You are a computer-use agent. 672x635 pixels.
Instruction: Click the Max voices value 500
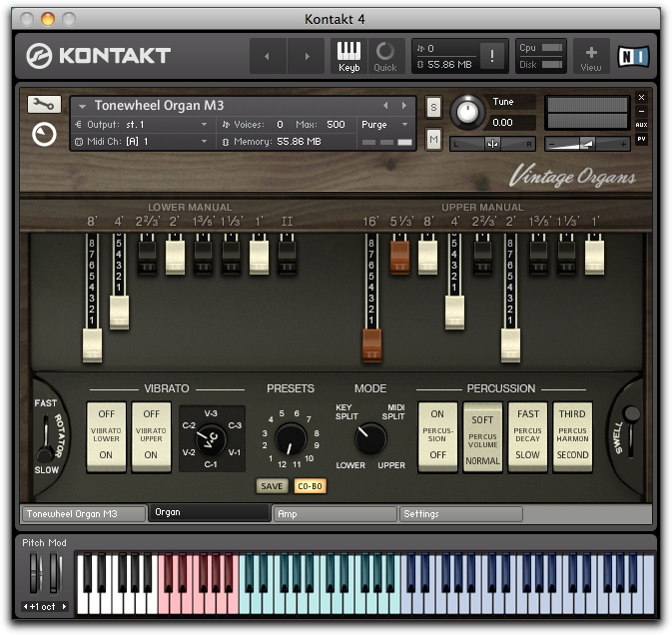(336, 124)
